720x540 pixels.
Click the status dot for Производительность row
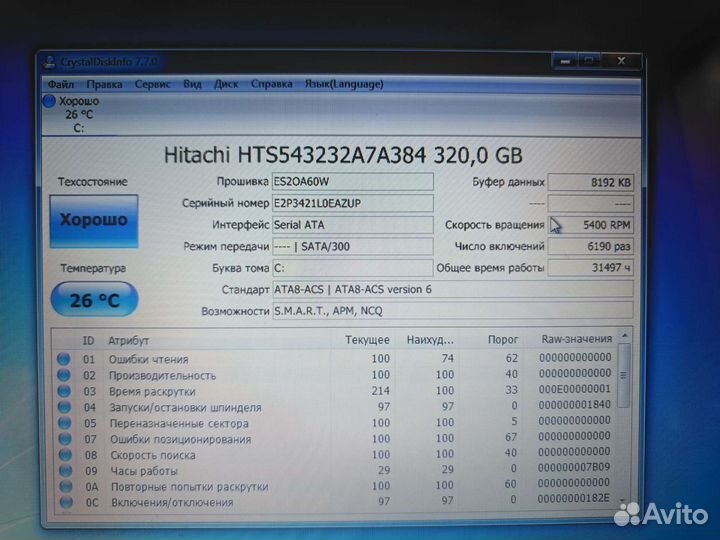[64, 375]
